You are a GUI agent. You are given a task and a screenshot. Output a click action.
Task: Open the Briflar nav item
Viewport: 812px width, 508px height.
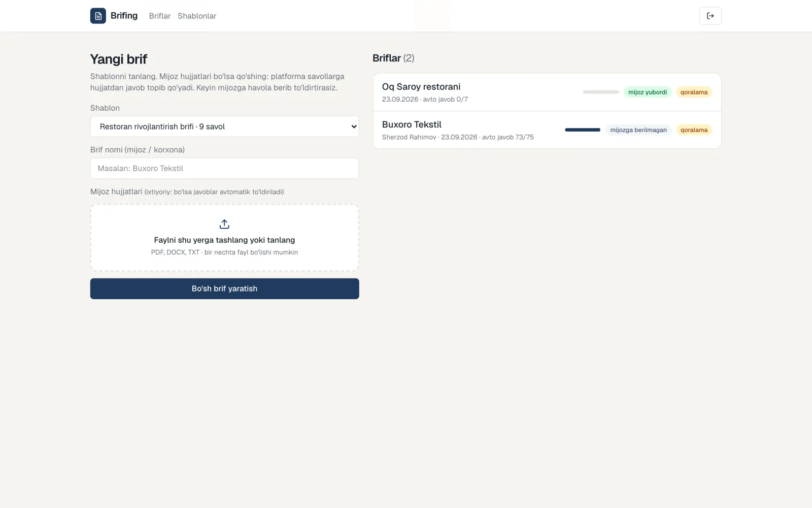159,16
